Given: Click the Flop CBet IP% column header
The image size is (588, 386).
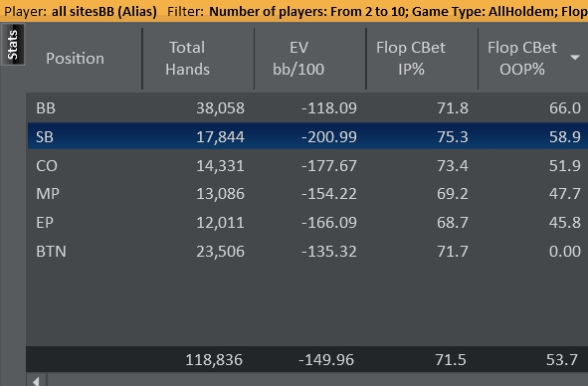Looking at the screenshot, I should click(411, 59).
